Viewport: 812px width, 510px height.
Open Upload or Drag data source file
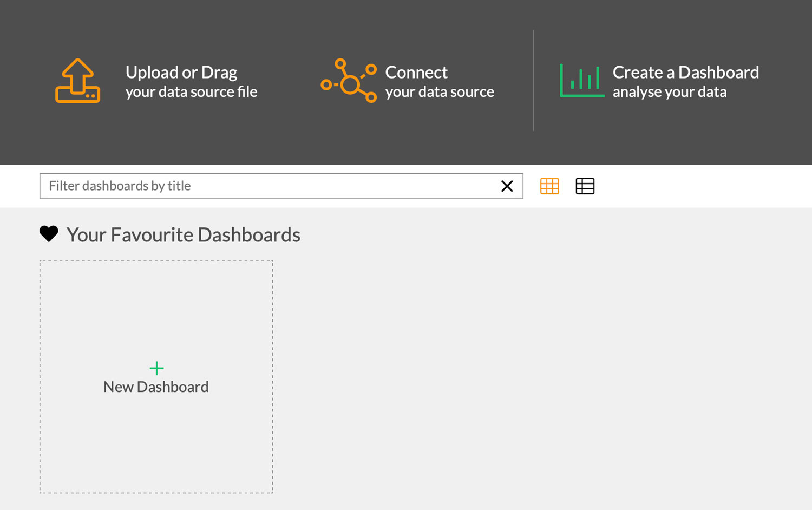coord(192,82)
